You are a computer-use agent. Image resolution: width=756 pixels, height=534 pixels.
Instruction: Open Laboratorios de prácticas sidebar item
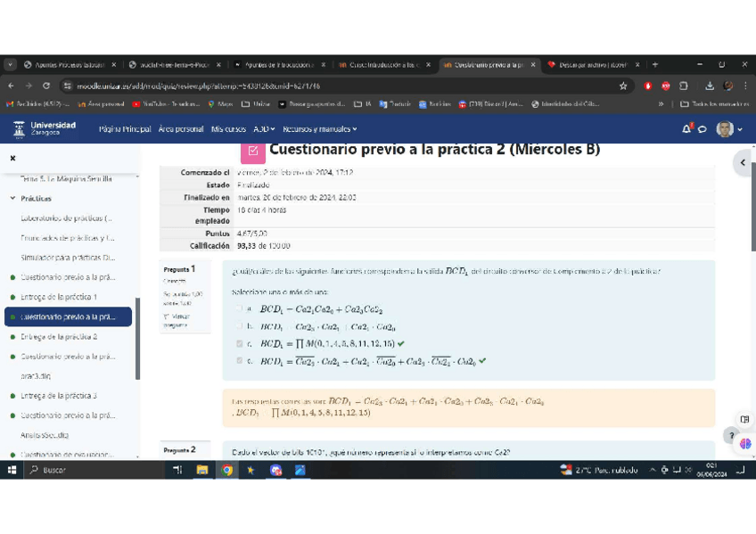pos(67,218)
